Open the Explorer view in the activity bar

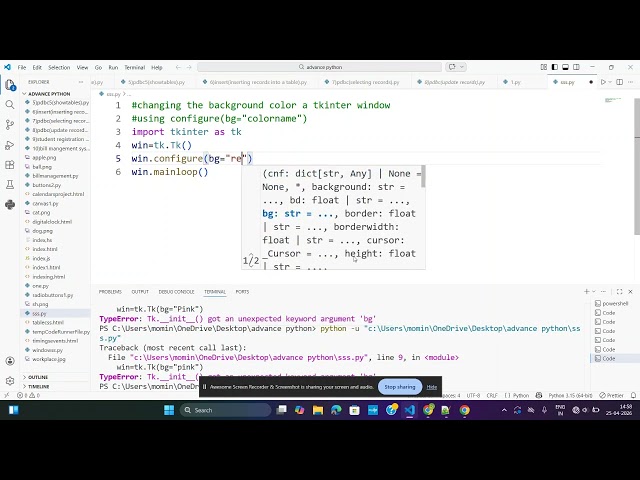pos(10,85)
